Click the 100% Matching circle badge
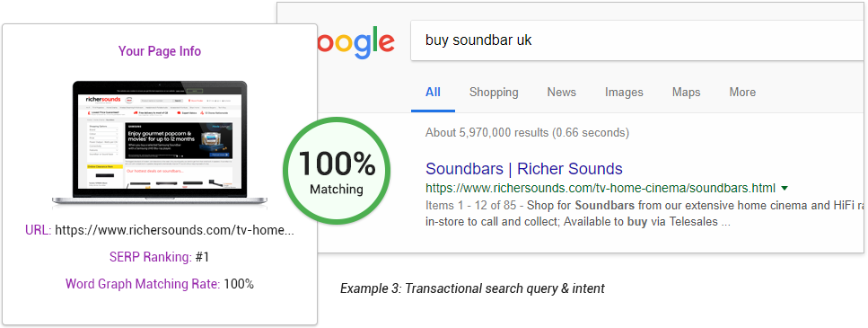The height and width of the screenshot is (328, 868). [x=337, y=171]
